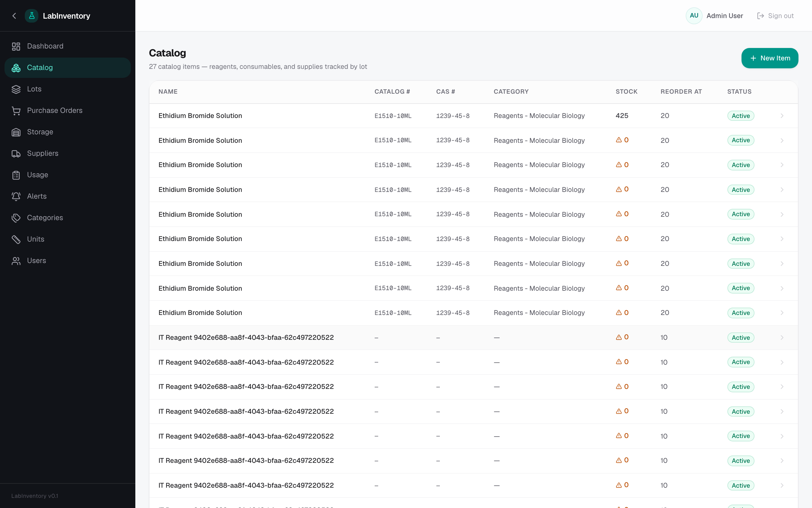
Task: Click first row's Reagents - Molecular Biology category
Action: click(539, 116)
